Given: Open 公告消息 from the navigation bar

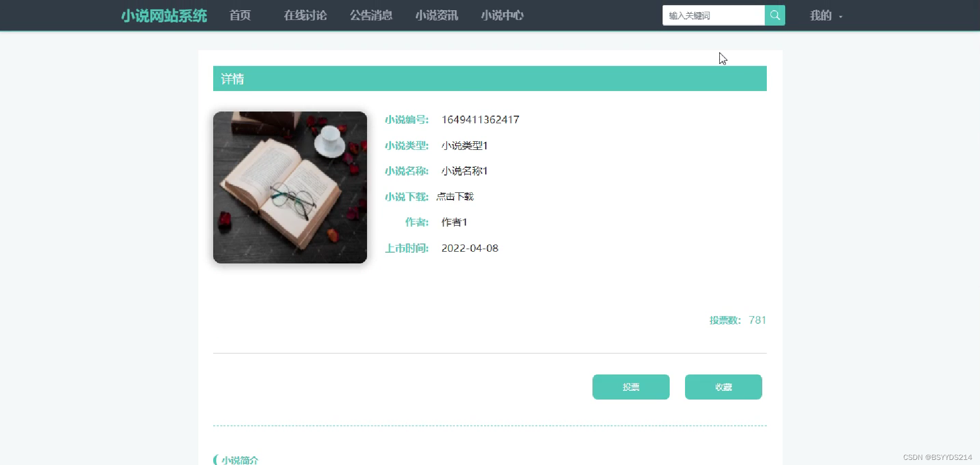Looking at the screenshot, I should pyautogui.click(x=371, y=15).
